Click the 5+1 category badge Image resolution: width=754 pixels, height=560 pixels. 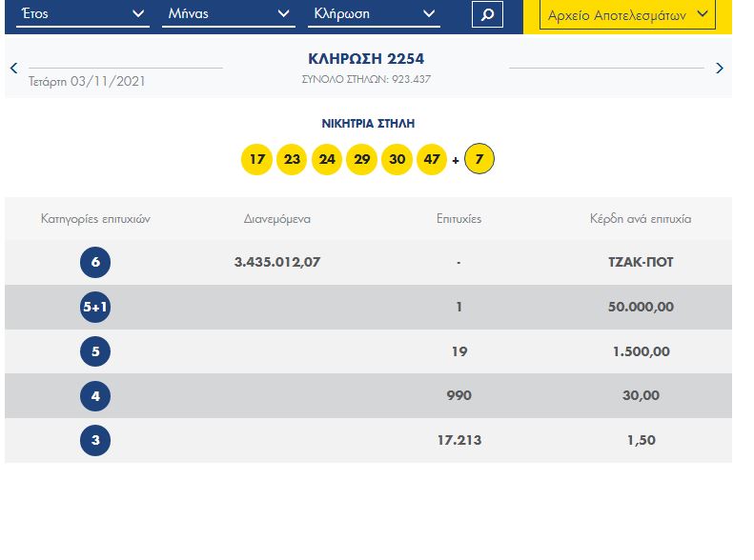click(x=95, y=307)
